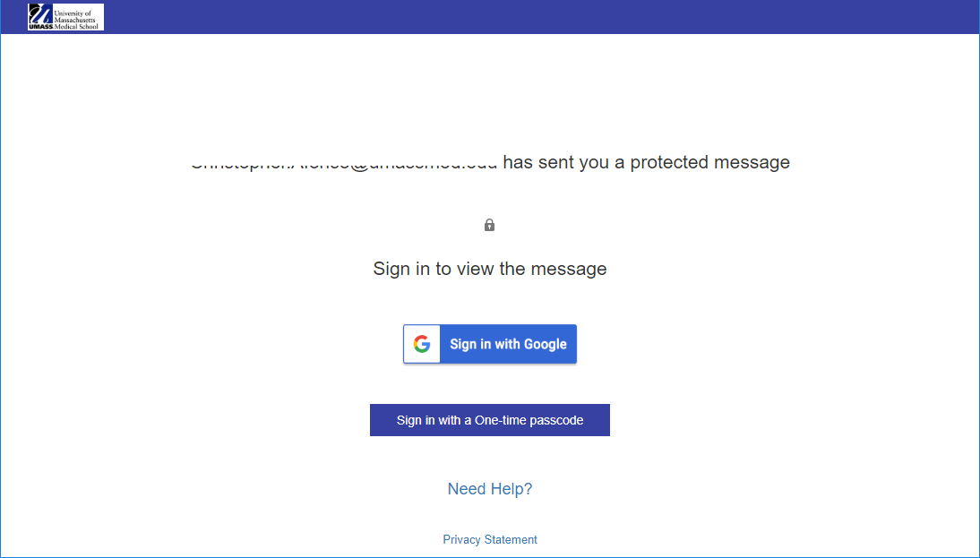Image resolution: width=980 pixels, height=558 pixels.
Task: Open the Privacy Statement at page bottom
Action: (489, 539)
